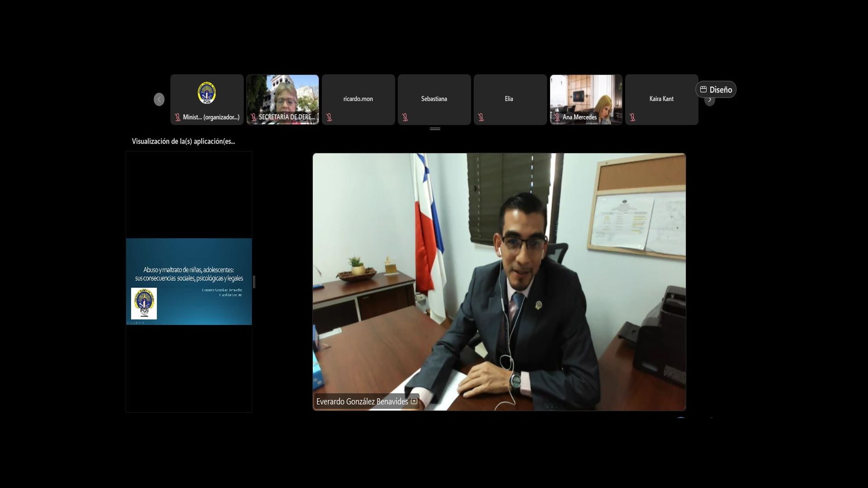Image resolution: width=868 pixels, height=488 pixels.
Task: Click Everardo González Benavides name label
Action: pos(362,401)
